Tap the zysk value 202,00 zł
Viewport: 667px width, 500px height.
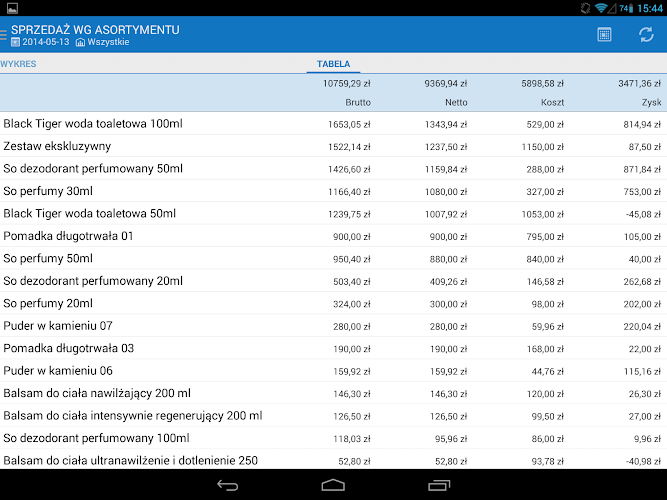click(642, 304)
